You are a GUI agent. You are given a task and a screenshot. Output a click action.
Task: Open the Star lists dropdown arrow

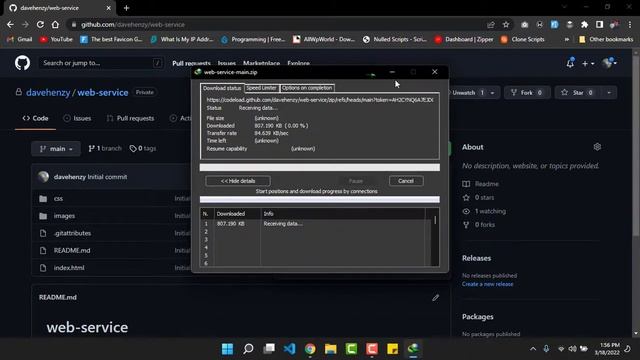[x=609, y=93]
